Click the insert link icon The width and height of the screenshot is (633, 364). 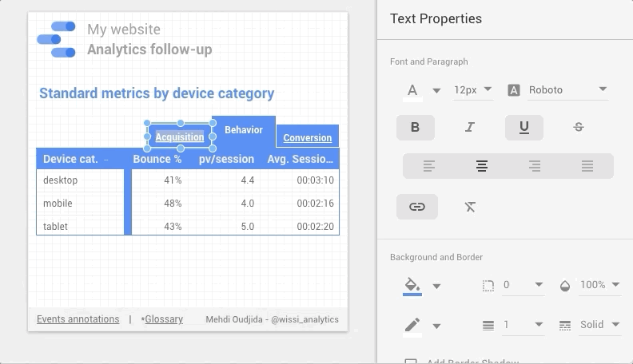417,207
